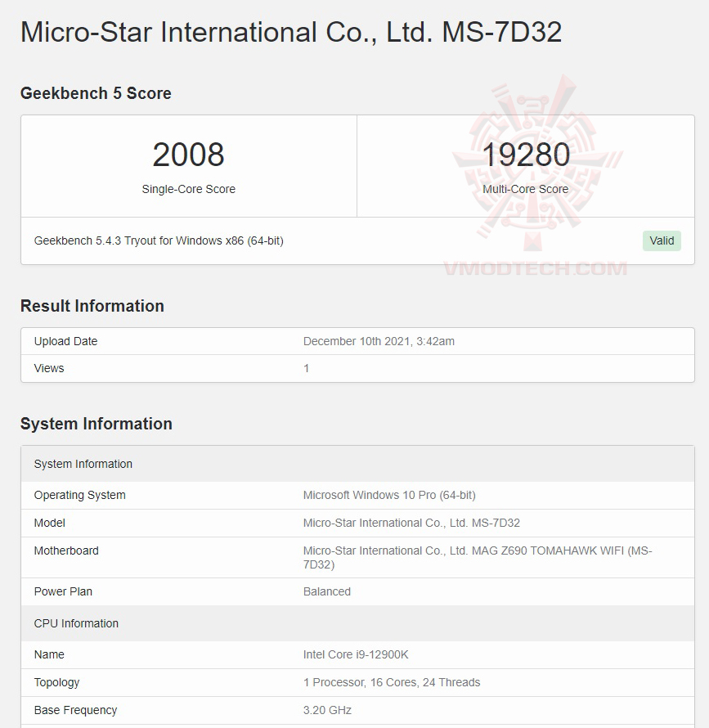The width and height of the screenshot is (709, 728).
Task: Click the CPU Information table header row
Action: pyautogui.click(x=357, y=623)
